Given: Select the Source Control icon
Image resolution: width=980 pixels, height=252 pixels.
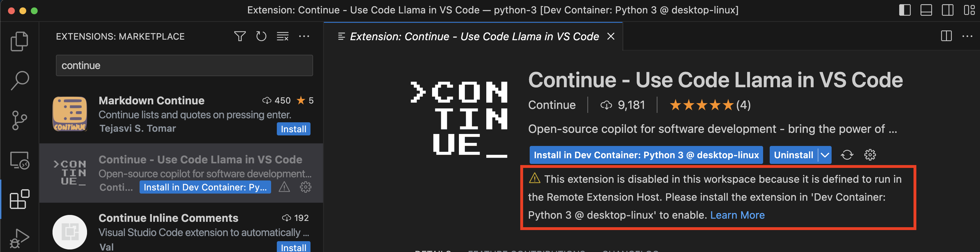Looking at the screenshot, I should coord(20,120).
